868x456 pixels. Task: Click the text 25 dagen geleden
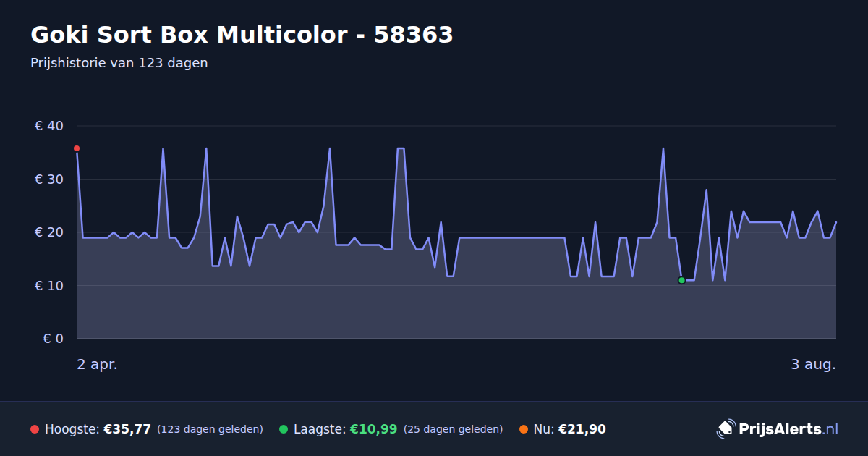453,429
